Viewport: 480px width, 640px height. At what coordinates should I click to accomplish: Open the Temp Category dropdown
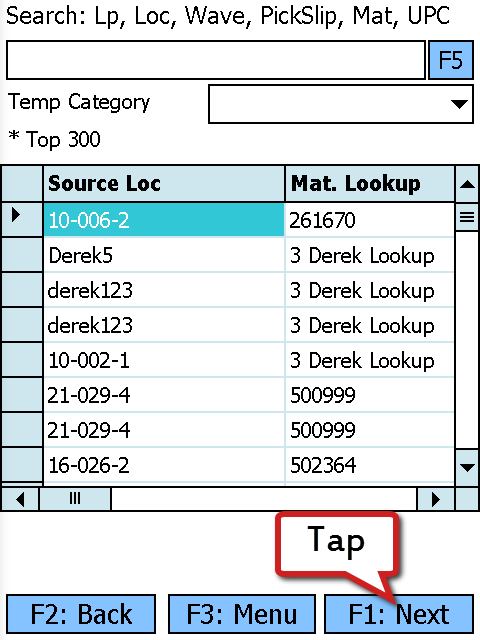(x=341, y=104)
